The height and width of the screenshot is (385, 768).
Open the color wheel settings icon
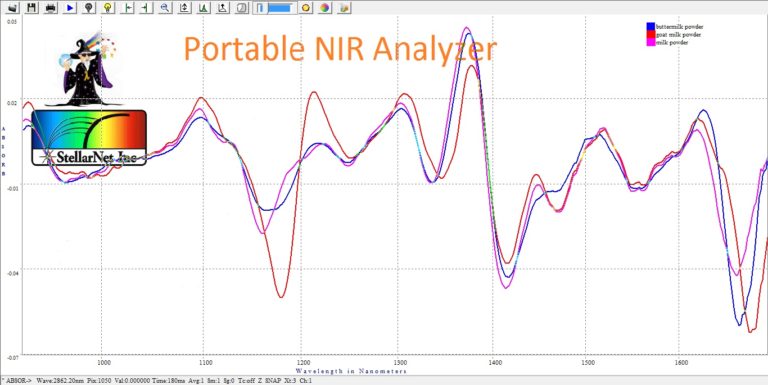(x=325, y=7)
